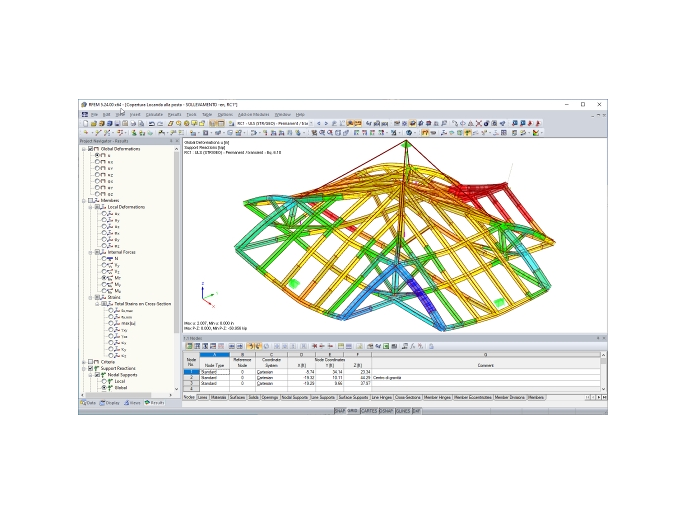Click the Print toolbar icon

(133, 124)
